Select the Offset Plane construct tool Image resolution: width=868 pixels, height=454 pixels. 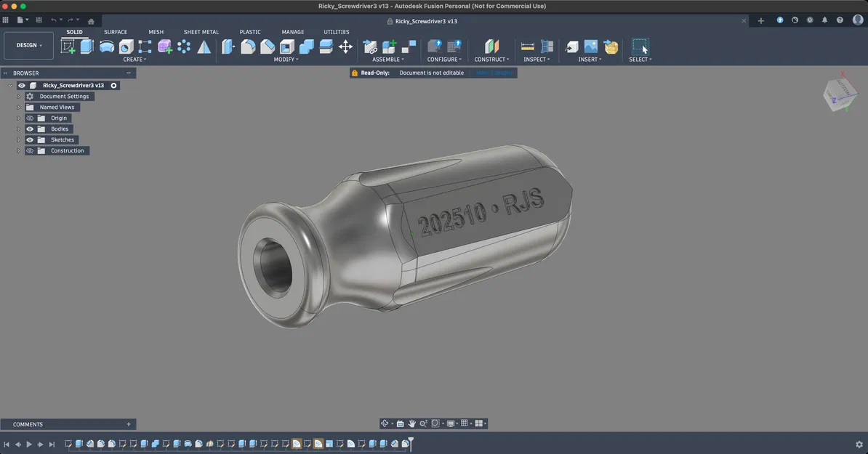click(491, 47)
